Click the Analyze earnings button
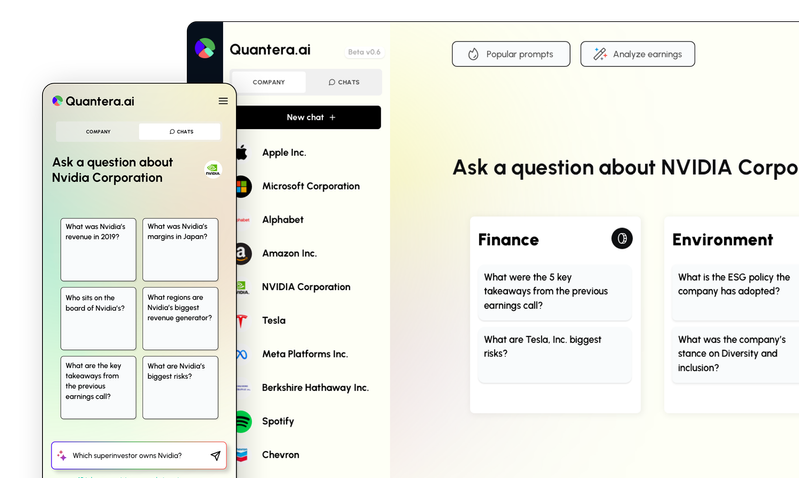This screenshot has height=478, width=799. coord(637,54)
